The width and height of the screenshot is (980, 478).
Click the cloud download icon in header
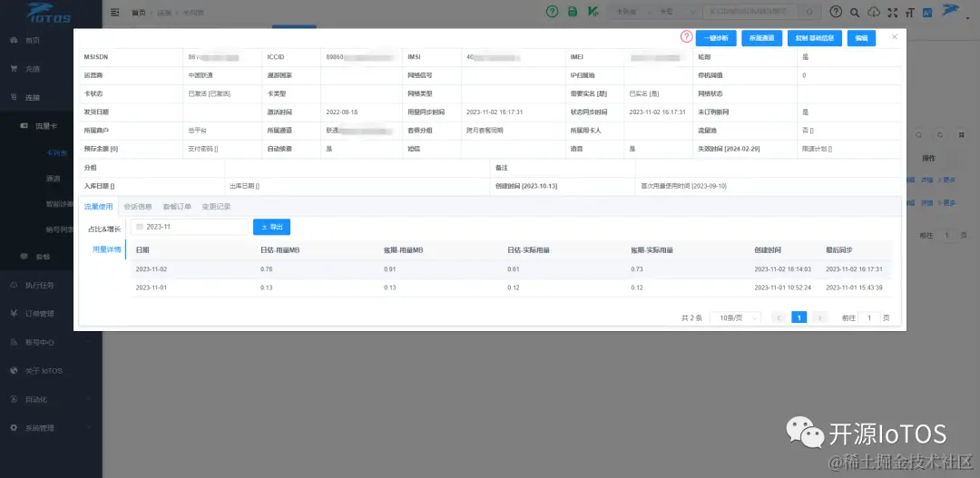[x=875, y=12]
